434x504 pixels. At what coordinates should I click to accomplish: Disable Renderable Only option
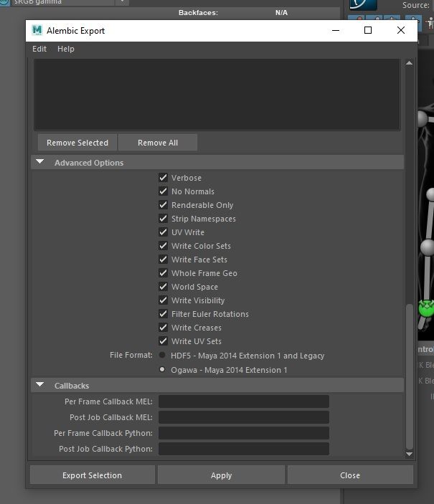163,205
